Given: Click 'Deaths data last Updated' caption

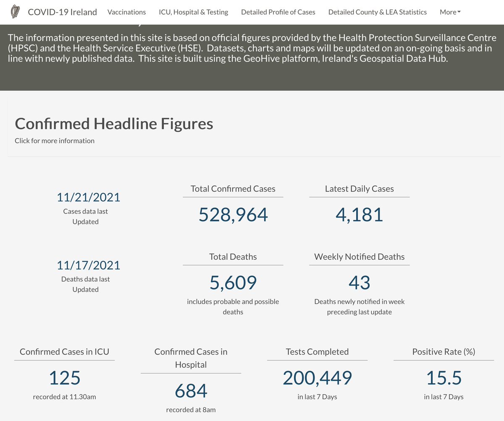Looking at the screenshot, I should point(86,284).
